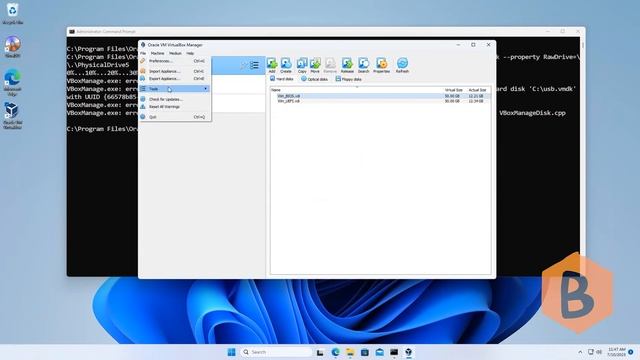Viewport: 640px width, 360px height.
Task: Select the Win_UEFI.vdi disk row
Action: (x=380, y=101)
